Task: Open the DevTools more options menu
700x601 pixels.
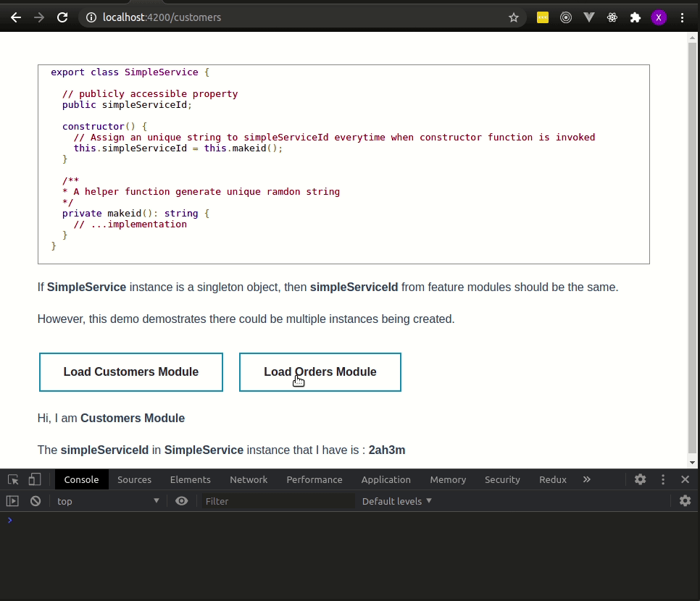Action: (x=663, y=479)
